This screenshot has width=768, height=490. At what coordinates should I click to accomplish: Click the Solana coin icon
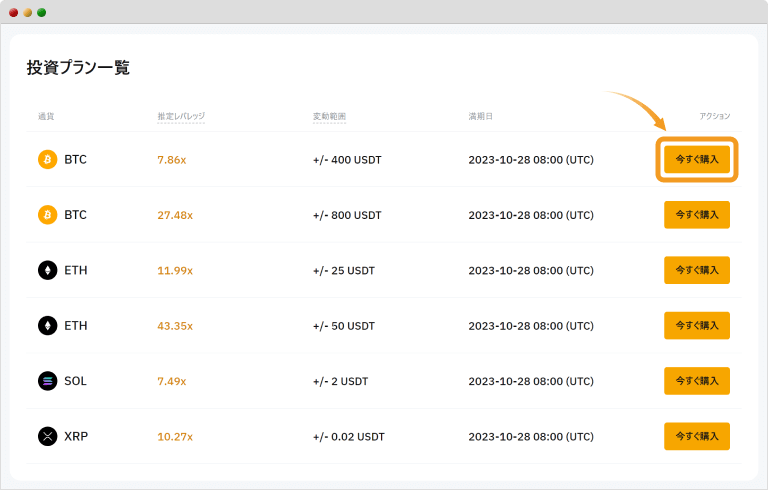coord(48,381)
